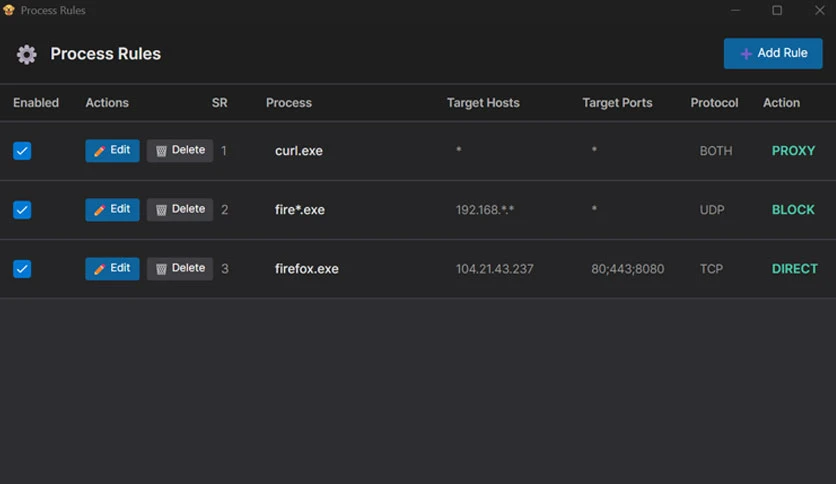836x484 pixels.
Task: Click the DIRECT action label
Action: point(794,269)
